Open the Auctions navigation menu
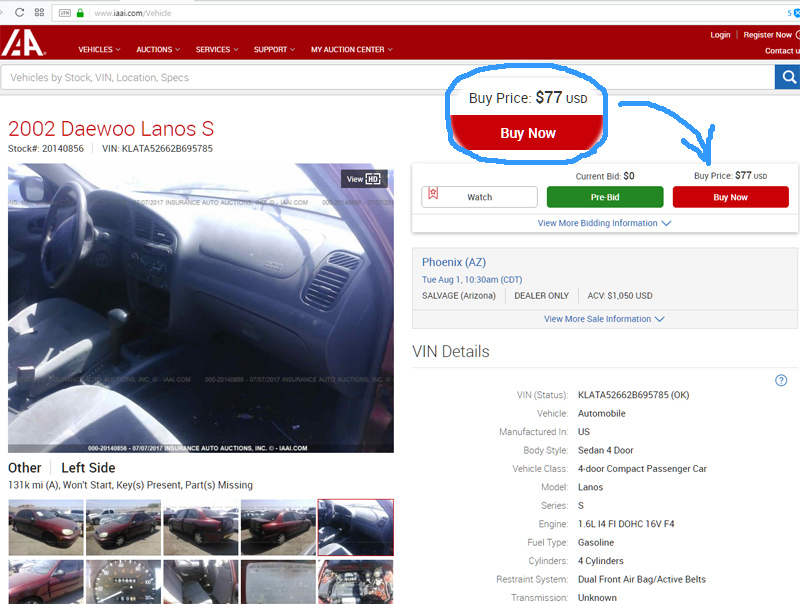 158,49
